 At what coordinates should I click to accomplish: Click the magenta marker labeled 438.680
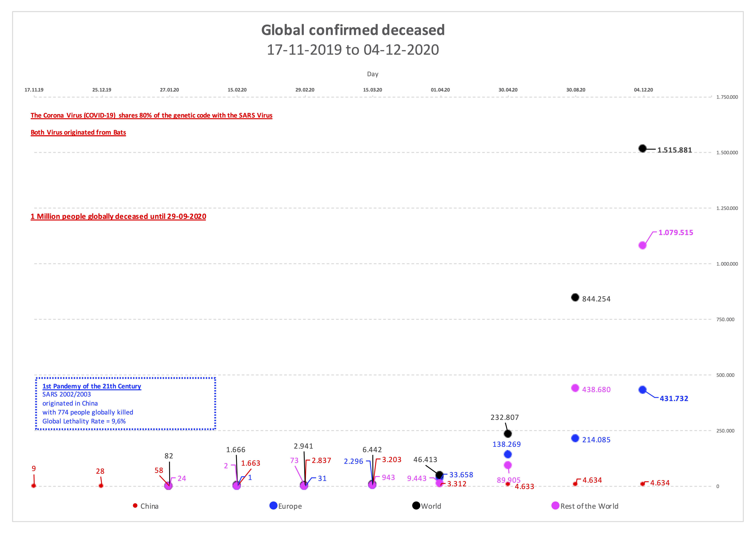(575, 388)
